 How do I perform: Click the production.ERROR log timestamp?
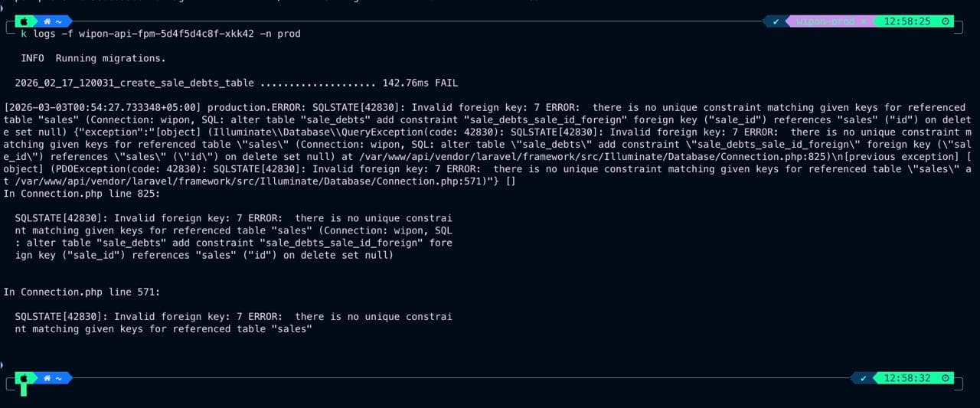coord(103,107)
